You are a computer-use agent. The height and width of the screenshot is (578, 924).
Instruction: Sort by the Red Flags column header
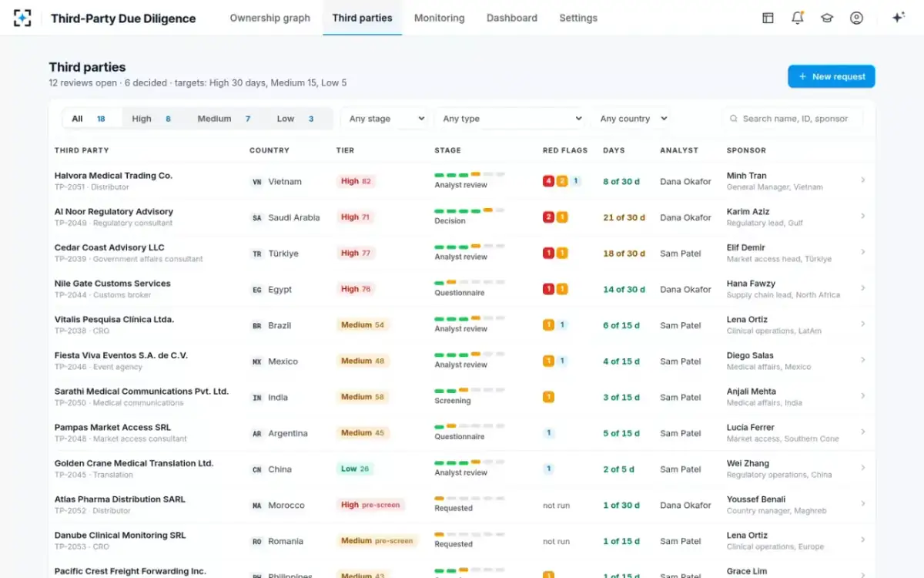coord(565,150)
